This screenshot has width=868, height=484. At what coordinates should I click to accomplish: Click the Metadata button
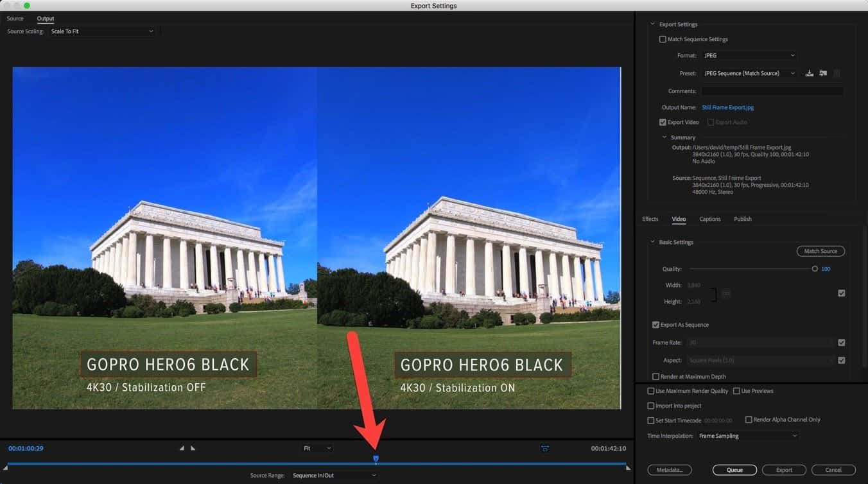click(x=669, y=470)
